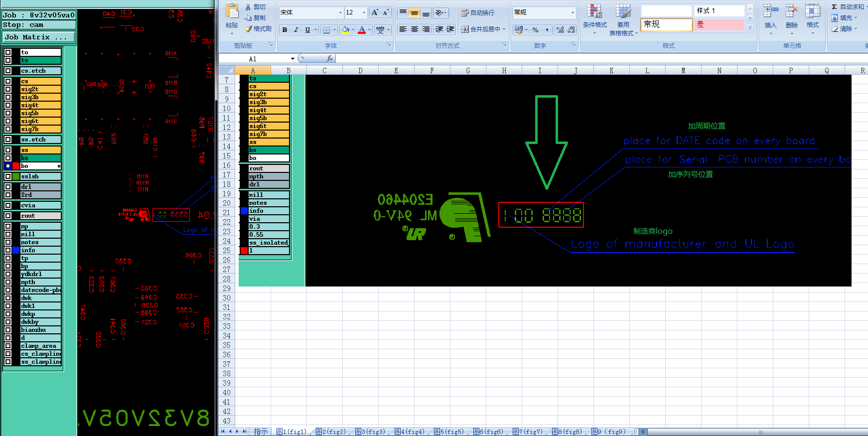The height and width of the screenshot is (436, 868).
Task: Click the phonetic guide (wén) icon
Action: pyautogui.click(x=381, y=30)
